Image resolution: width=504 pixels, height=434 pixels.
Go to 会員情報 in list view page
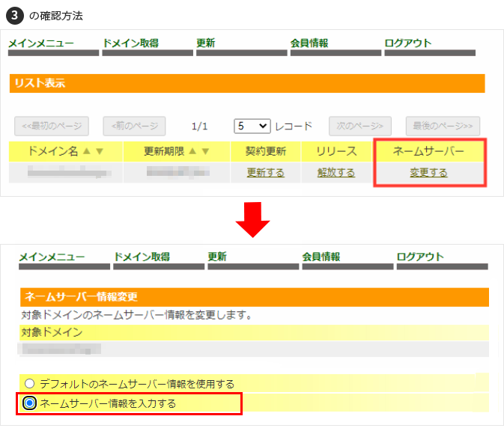tap(309, 43)
